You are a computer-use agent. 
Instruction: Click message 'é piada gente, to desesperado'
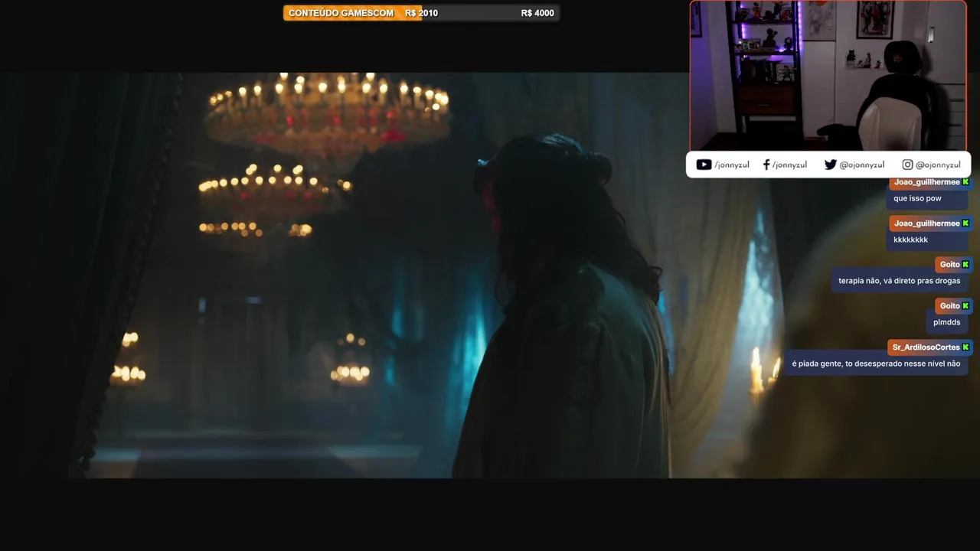click(876, 364)
